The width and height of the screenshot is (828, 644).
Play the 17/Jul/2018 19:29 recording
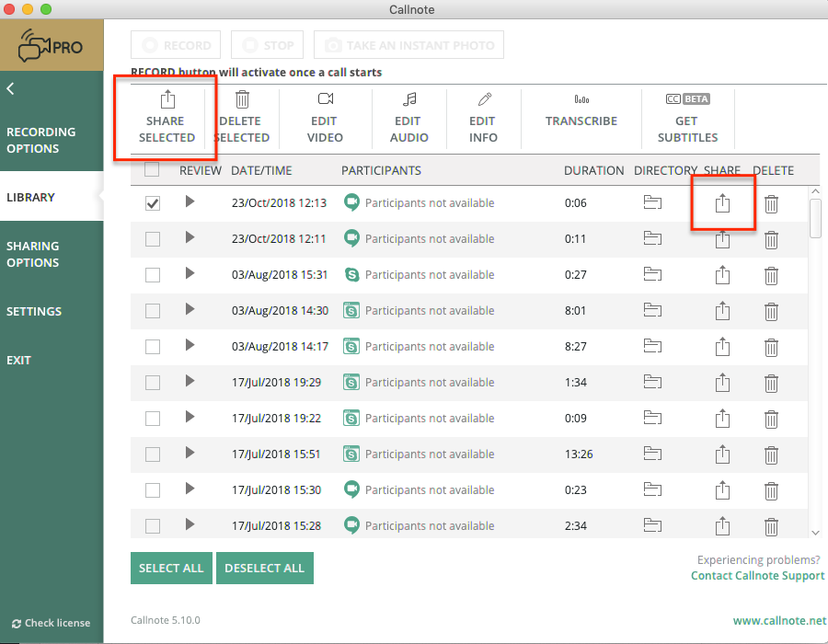coord(190,381)
